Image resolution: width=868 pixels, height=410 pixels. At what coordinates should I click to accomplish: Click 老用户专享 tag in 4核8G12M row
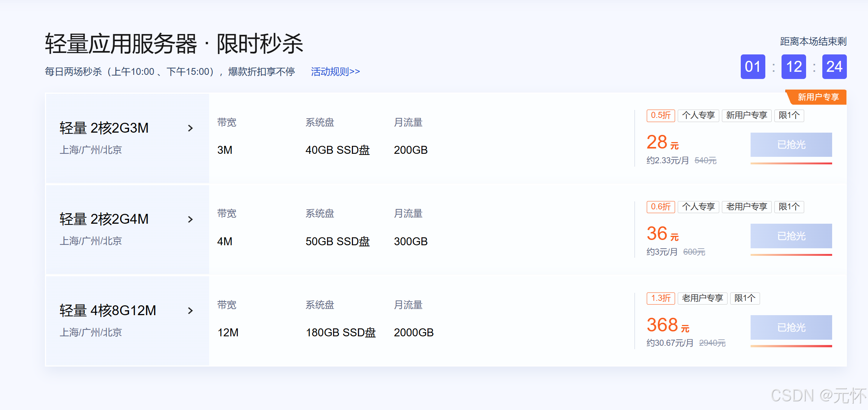[x=702, y=298]
